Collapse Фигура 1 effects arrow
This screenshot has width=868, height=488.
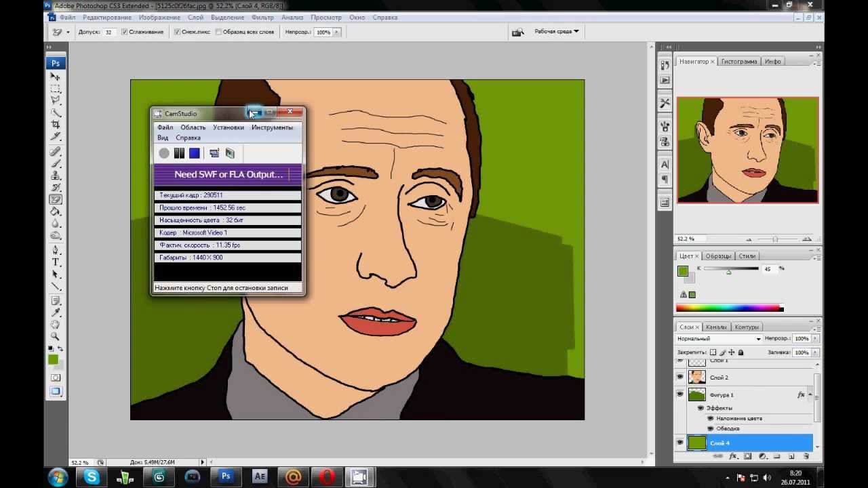point(810,394)
